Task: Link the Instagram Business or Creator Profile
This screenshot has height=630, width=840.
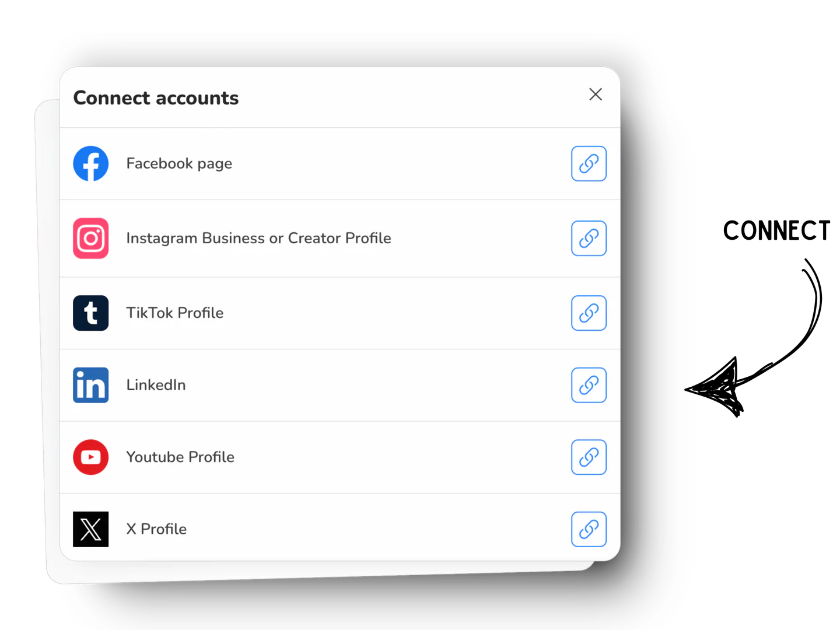Action: pyautogui.click(x=589, y=238)
